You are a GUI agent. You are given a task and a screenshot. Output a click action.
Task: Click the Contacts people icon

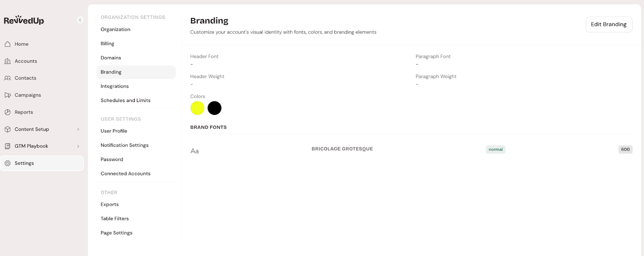(x=8, y=78)
